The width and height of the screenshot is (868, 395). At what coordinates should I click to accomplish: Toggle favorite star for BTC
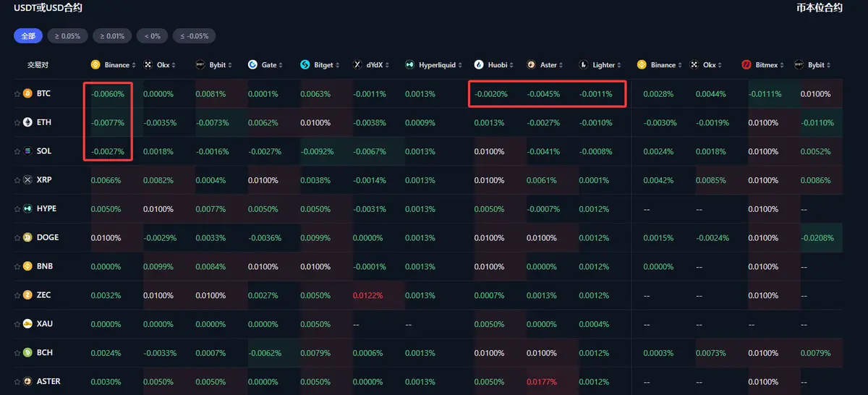click(17, 94)
